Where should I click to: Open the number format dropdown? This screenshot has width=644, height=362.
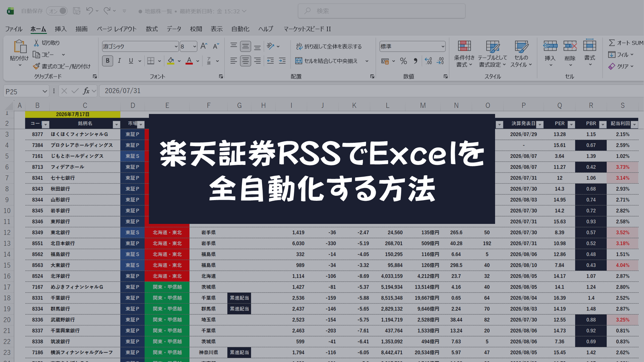(x=443, y=46)
